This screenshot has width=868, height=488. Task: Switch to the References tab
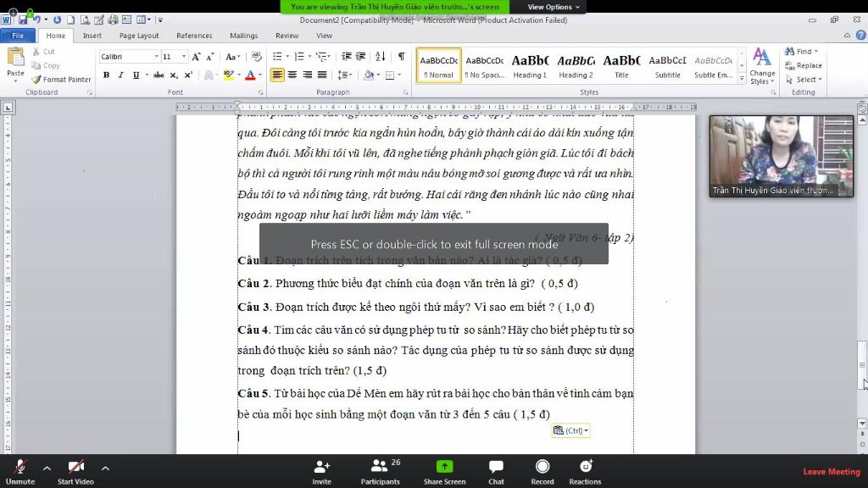tap(194, 36)
